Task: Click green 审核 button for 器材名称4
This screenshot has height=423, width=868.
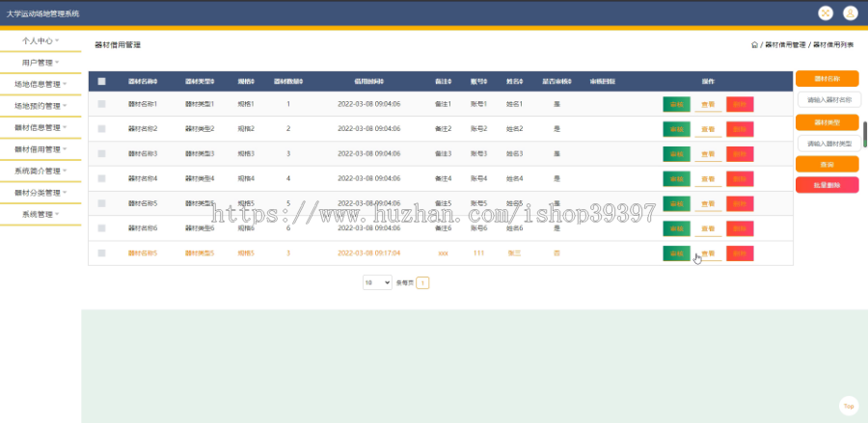Action: point(676,178)
